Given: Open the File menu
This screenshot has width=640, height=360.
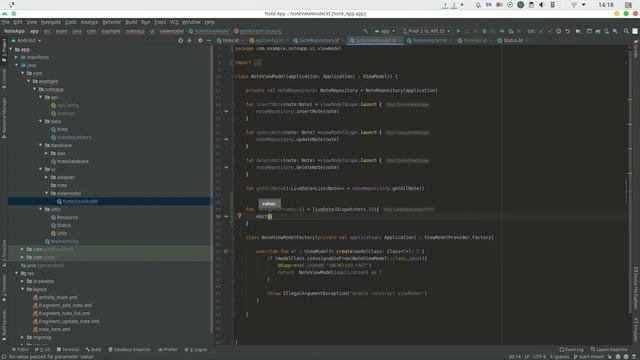Looking at the screenshot, I should click(6, 22).
